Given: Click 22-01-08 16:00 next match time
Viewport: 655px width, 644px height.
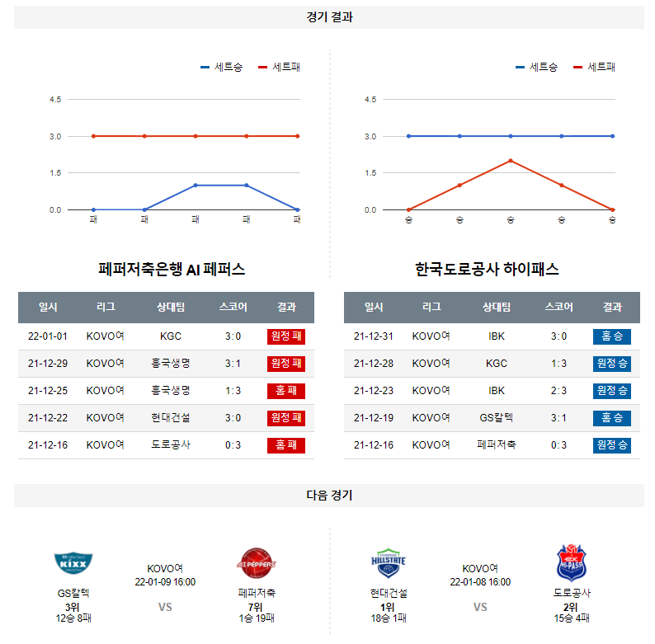Looking at the screenshot, I should (x=480, y=582).
